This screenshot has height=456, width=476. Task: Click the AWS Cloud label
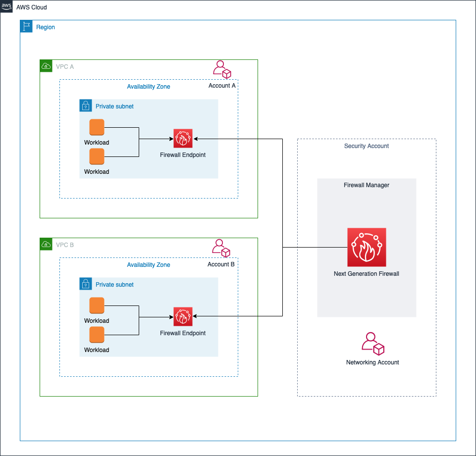(32, 7)
